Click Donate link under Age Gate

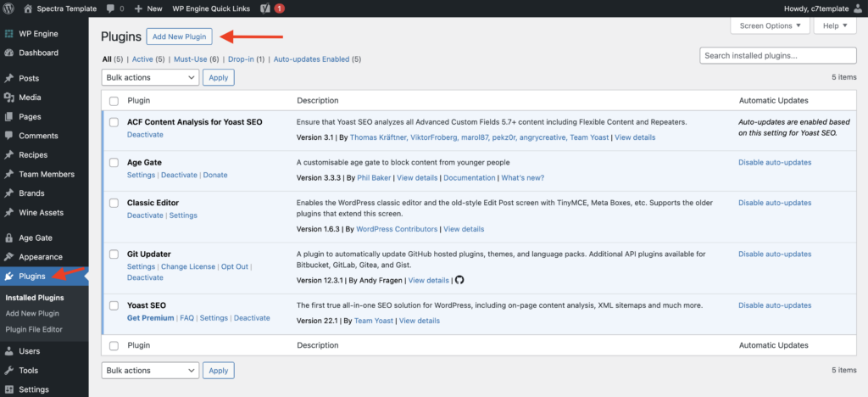pyautogui.click(x=215, y=175)
